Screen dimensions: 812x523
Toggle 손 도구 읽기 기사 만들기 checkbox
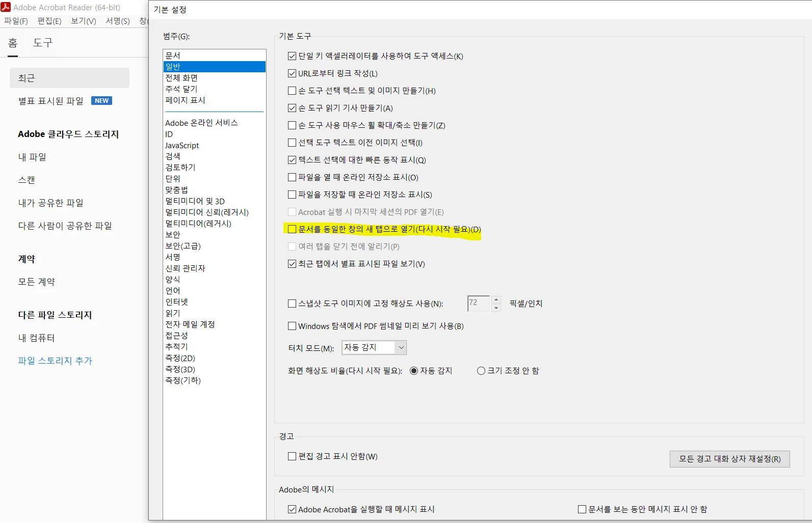[x=292, y=108]
